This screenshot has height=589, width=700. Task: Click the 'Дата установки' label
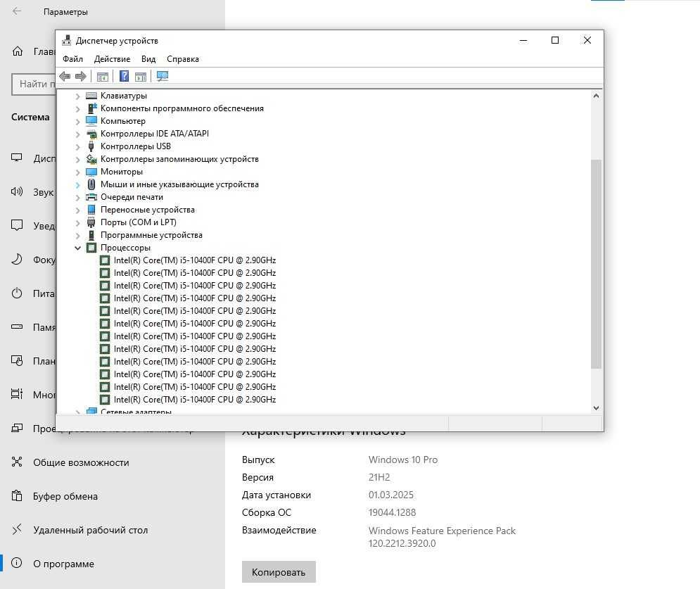(x=276, y=495)
